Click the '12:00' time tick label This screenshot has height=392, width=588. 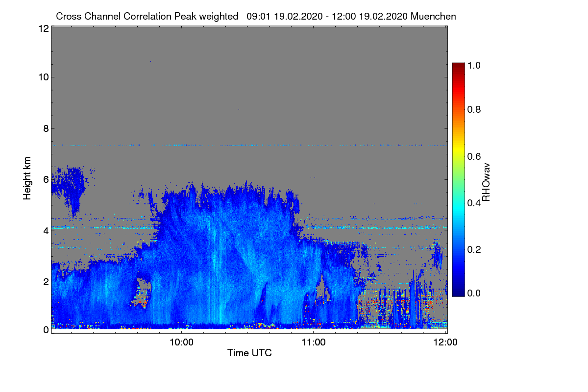[445, 342]
